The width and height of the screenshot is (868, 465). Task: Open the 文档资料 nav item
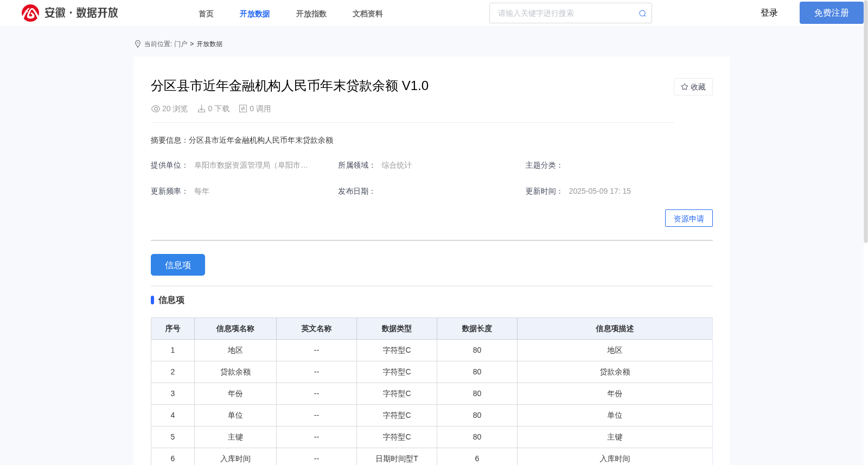point(368,14)
